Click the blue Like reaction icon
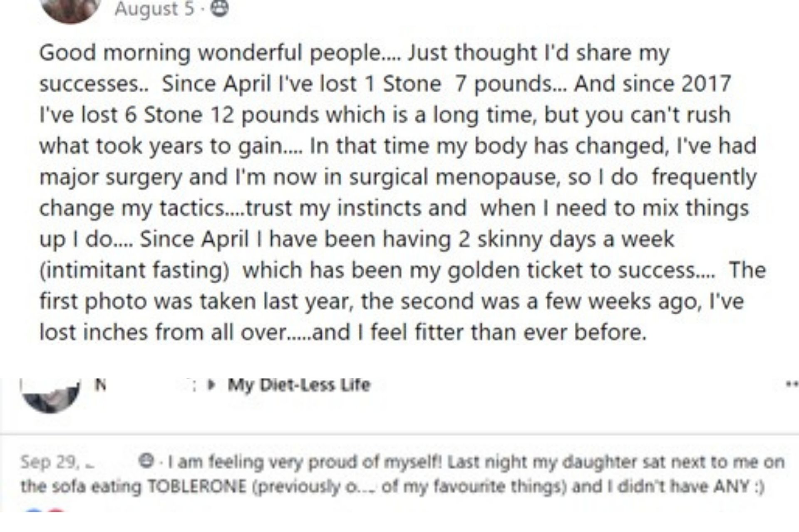The image size is (799, 532). click(x=34, y=510)
